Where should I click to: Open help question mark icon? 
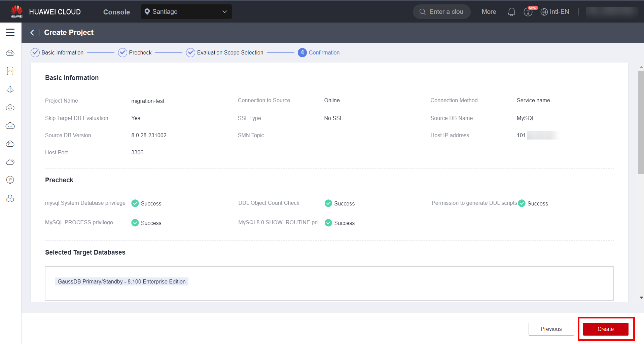(528, 12)
